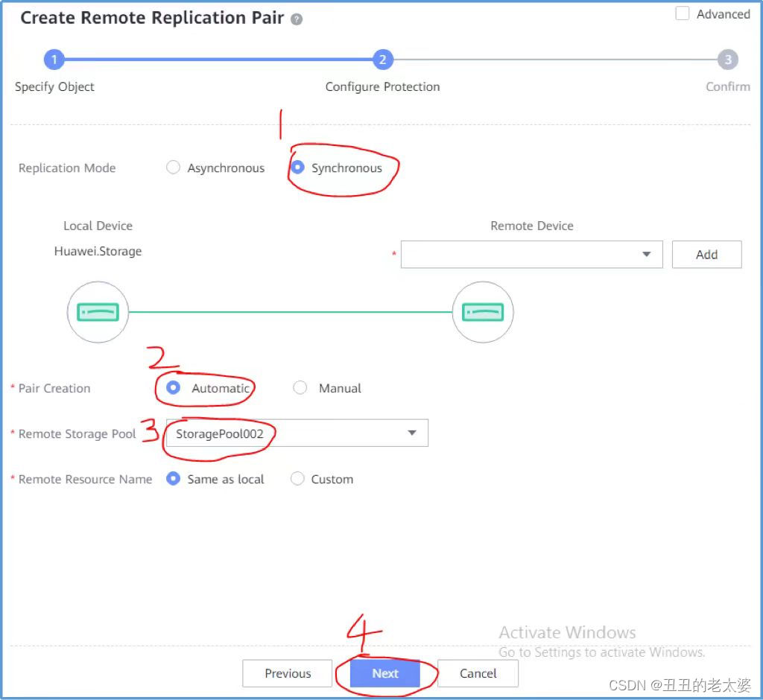Screen dimensions: 763x700
Task: Click the Huawei.Storage local device name
Action: [x=98, y=252]
